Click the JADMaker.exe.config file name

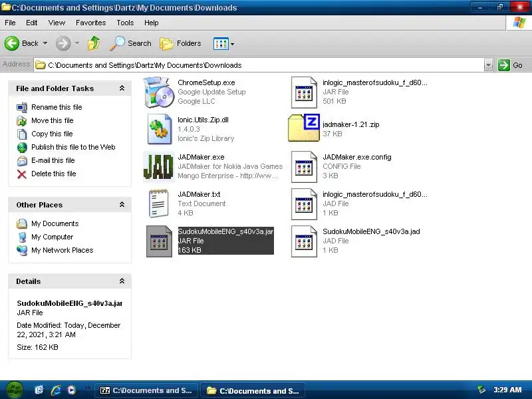357,157
